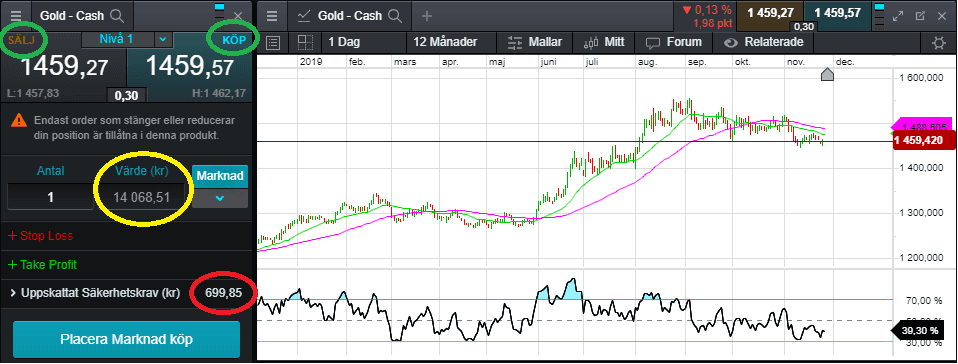Click the sliders icon next to Mallar

(x=516, y=43)
